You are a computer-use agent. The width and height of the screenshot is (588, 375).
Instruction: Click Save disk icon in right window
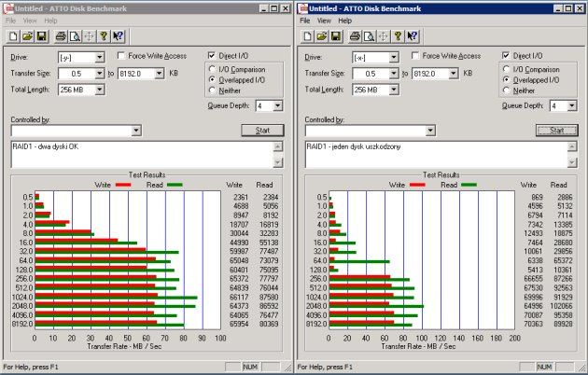(336, 36)
